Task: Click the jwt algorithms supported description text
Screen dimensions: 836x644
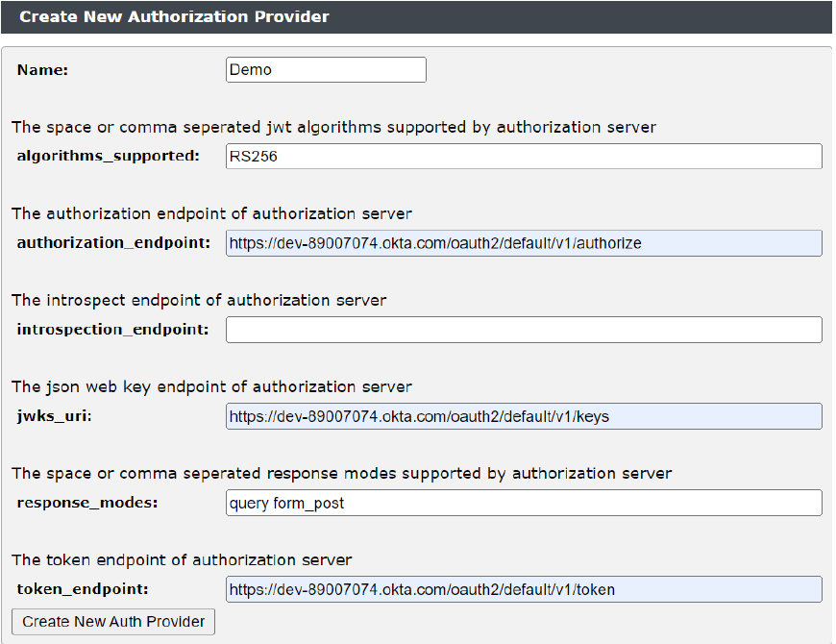Action: click(333, 127)
